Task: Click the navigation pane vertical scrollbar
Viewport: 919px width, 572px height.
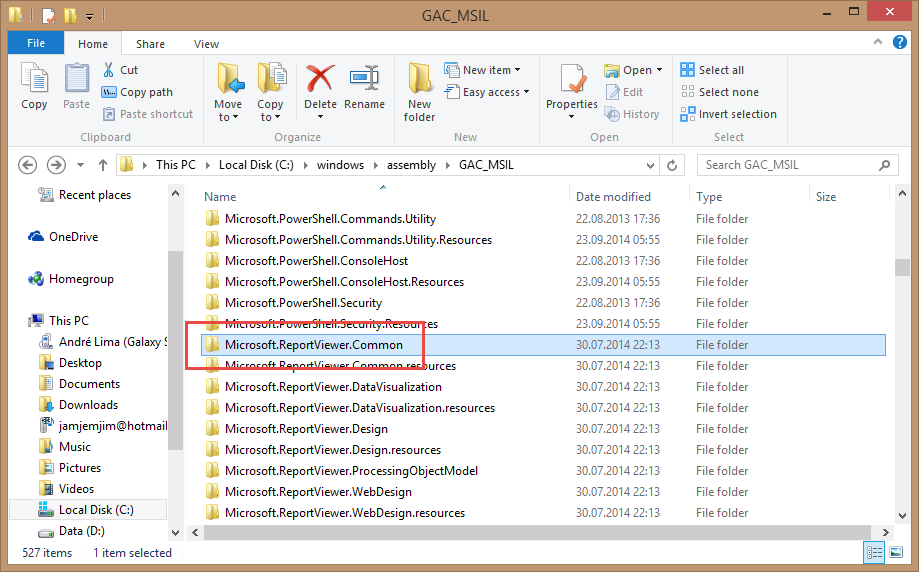Action: pos(175,350)
